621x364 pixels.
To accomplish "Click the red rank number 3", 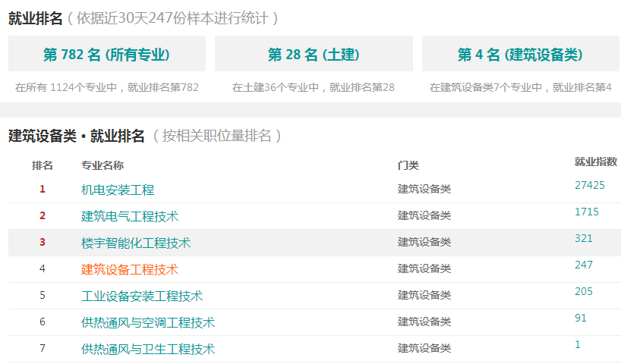I will (x=43, y=242).
